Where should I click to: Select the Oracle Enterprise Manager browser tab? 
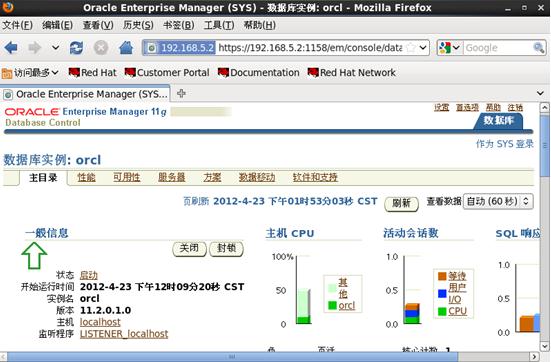coord(85,94)
